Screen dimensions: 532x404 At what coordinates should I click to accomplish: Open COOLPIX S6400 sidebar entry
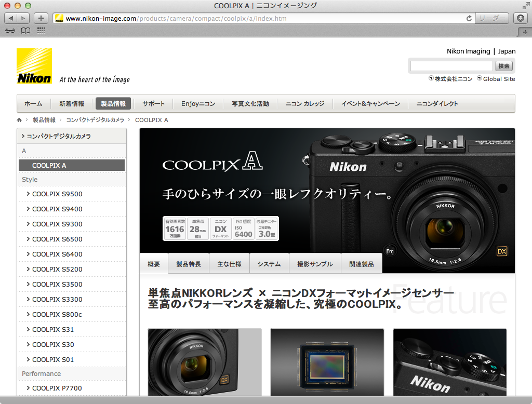(72, 254)
